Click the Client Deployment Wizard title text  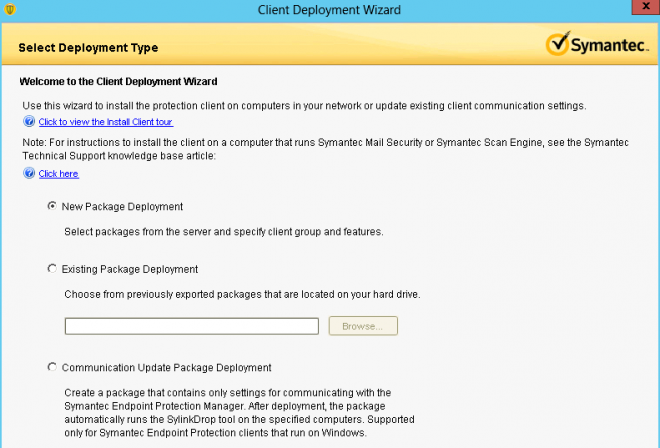point(329,10)
